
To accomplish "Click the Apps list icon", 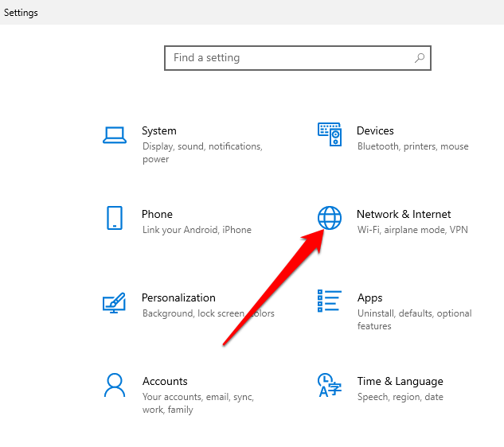I will pos(329,301).
